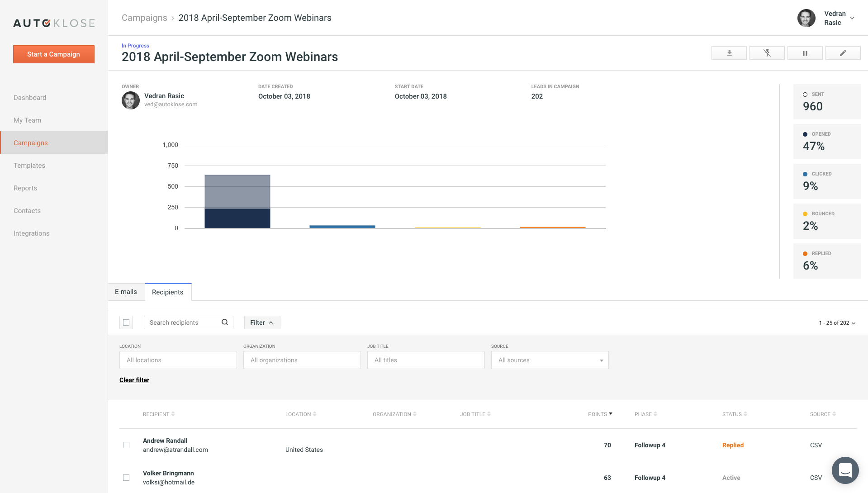Sort recipients by Points column
The width and height of the screenshot is (868, 493).
600,414
